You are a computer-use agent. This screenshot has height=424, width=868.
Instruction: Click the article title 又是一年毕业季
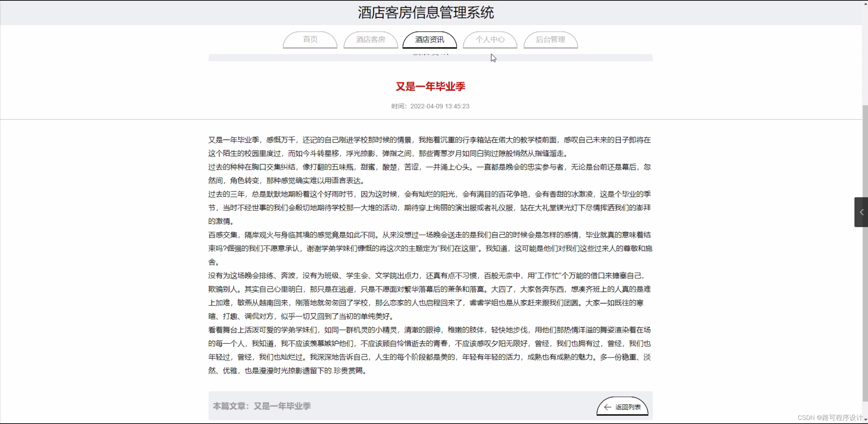(430, 86)
